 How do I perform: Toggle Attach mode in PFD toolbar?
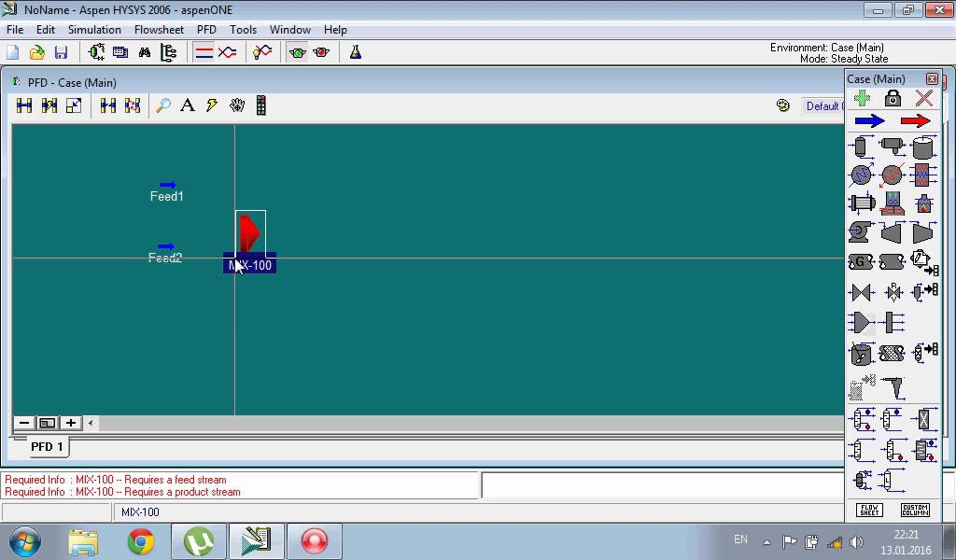[24, 105]
